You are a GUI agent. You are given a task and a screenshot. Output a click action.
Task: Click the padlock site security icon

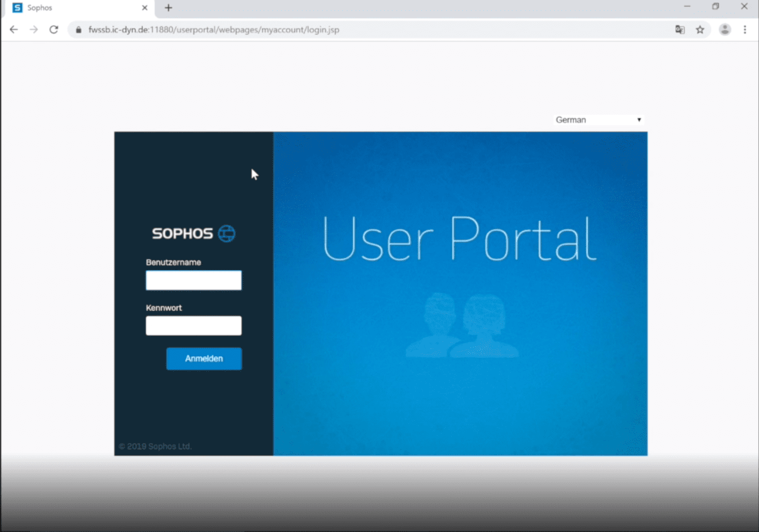pyautogui.click(x=79, y=30)
